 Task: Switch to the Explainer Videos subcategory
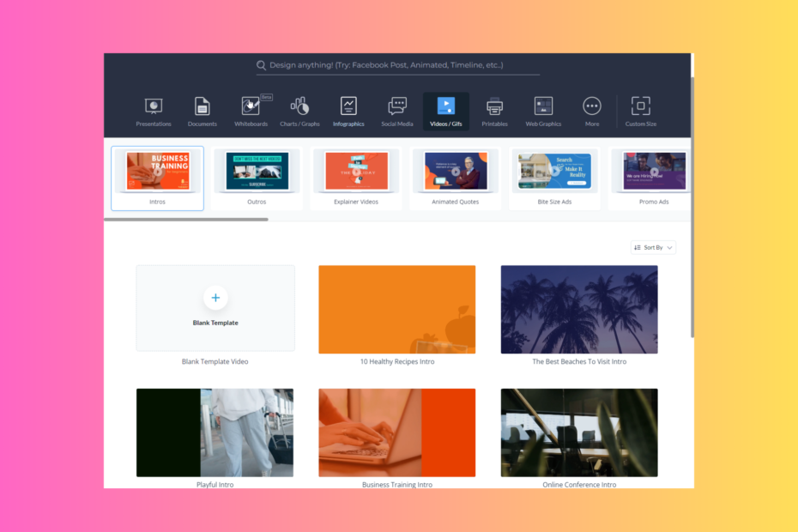coord(356,178)
